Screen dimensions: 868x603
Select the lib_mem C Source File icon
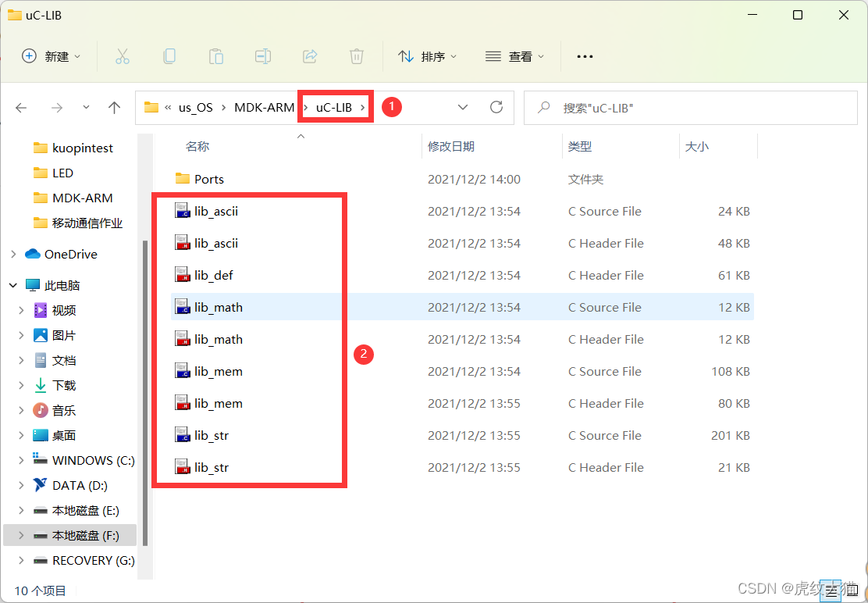tap(183, 371)
